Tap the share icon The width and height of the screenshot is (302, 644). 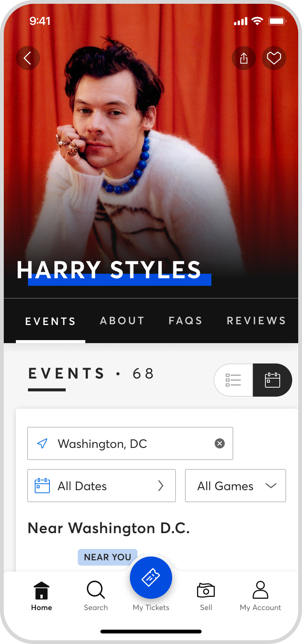(x=244, y=58)
